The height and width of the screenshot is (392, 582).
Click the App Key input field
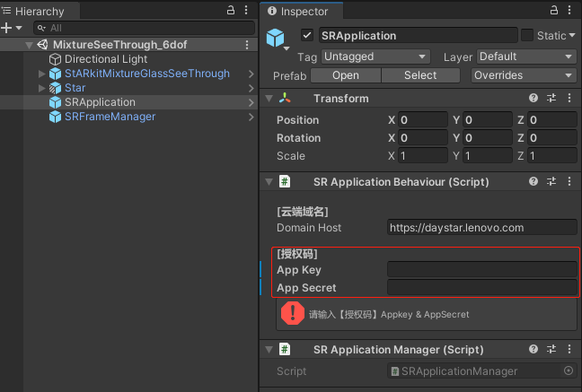click(x=482, y=270)
